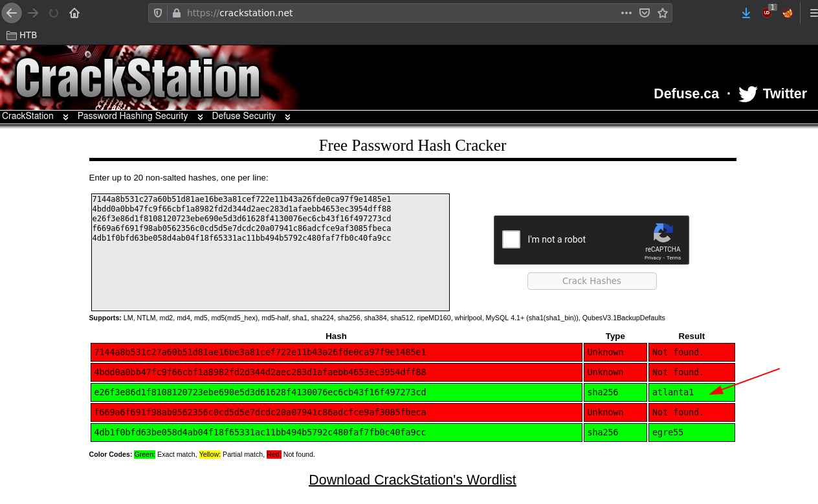Image resolution: width=818 pixels, height=504 pixels.
Task: Open the browser home page icon
Action: (x=74, y=13)
